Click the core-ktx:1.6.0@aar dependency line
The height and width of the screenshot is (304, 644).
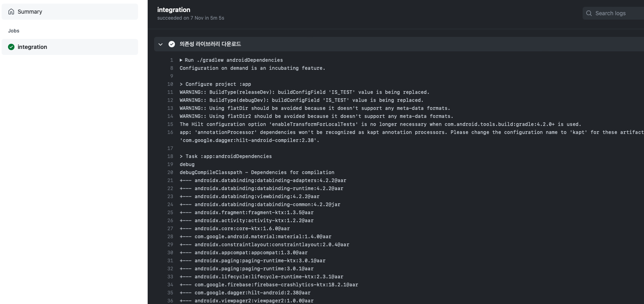coord(235,229)
